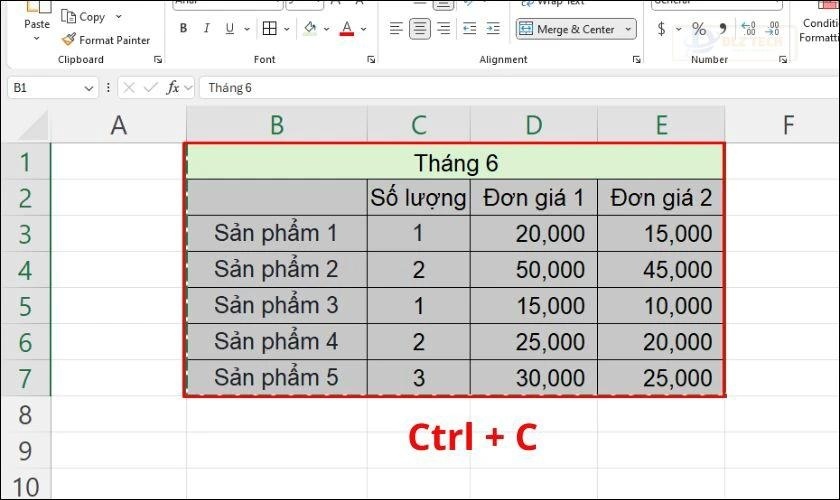Open Insert Function fx

tap(172, 87)
